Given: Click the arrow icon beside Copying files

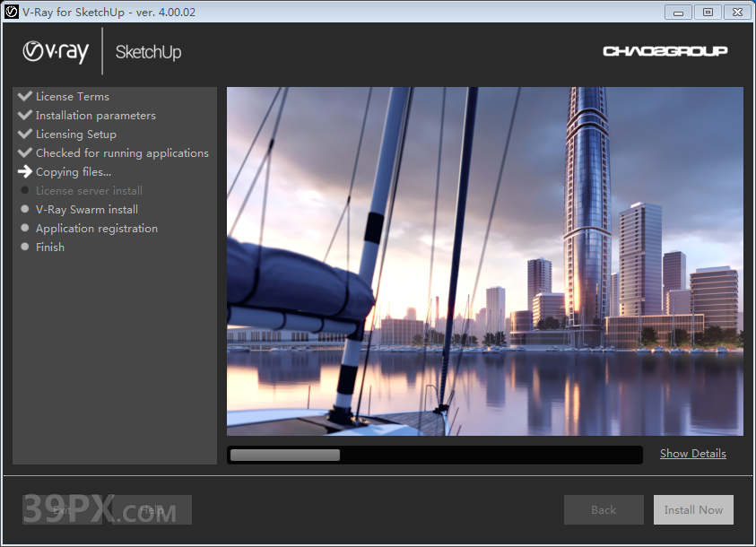Looking at the screenshot, I should pos(24,171).
